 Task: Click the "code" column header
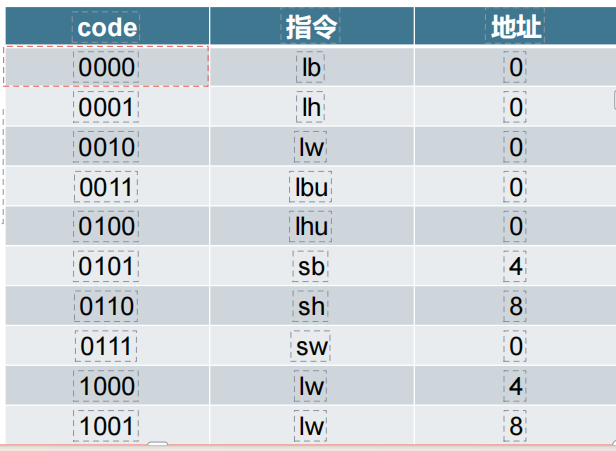click(106, 27)
